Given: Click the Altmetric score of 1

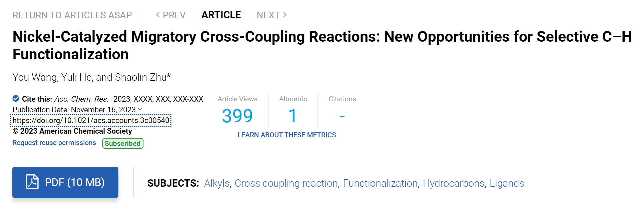Looking at the screenshot, I should (293, 116).
